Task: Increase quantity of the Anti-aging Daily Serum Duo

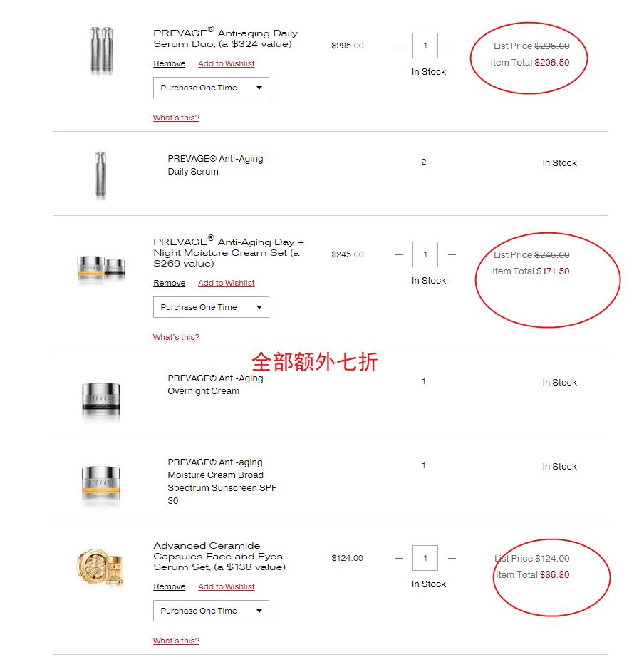Action: tap(452, 45)
